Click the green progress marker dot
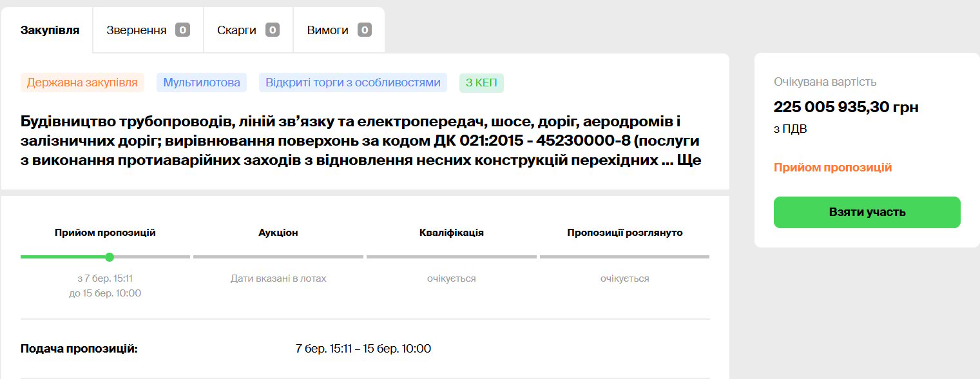The image size is (980, 379). point(110,257)
